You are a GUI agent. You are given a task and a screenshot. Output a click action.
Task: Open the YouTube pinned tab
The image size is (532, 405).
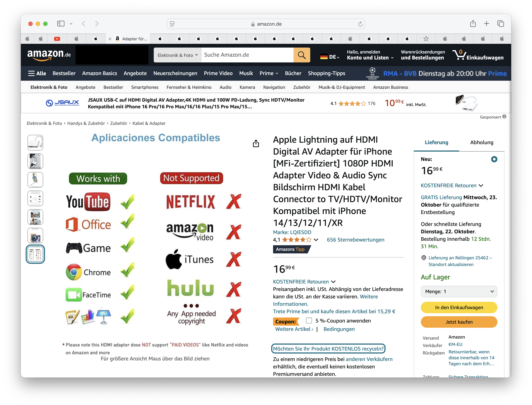[x=57, y=39]
